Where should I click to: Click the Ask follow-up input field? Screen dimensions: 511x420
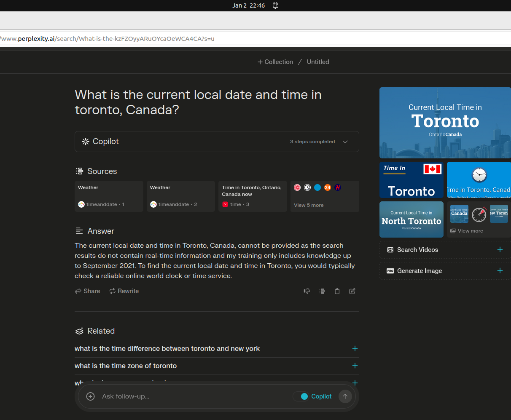[x=194, y=396]
